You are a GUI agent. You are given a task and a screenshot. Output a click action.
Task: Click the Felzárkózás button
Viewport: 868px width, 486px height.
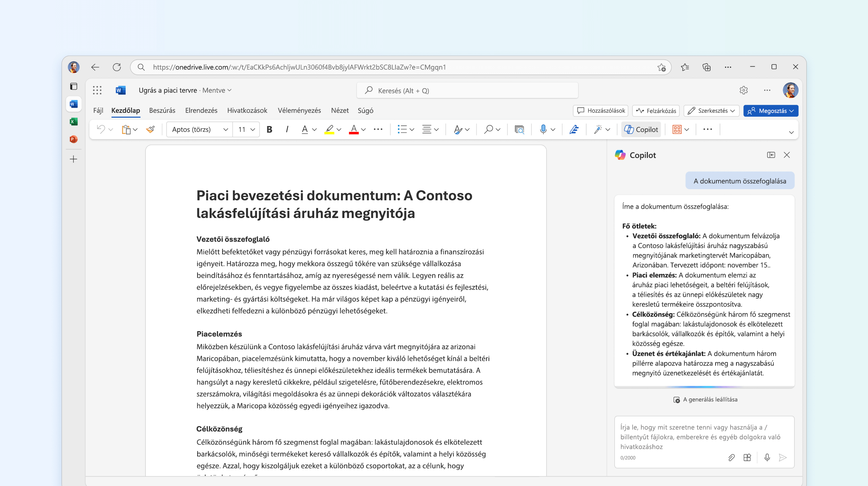pos(656,111)
